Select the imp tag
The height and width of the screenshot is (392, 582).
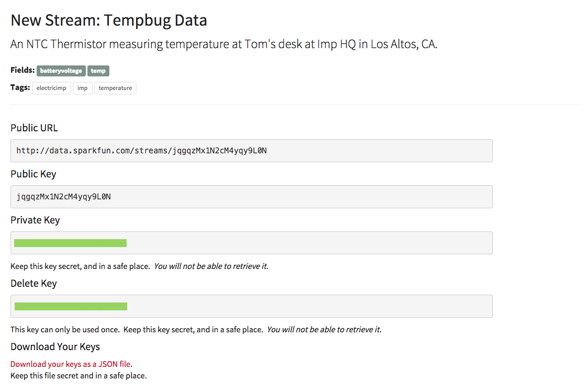click(x=82, y=88)
